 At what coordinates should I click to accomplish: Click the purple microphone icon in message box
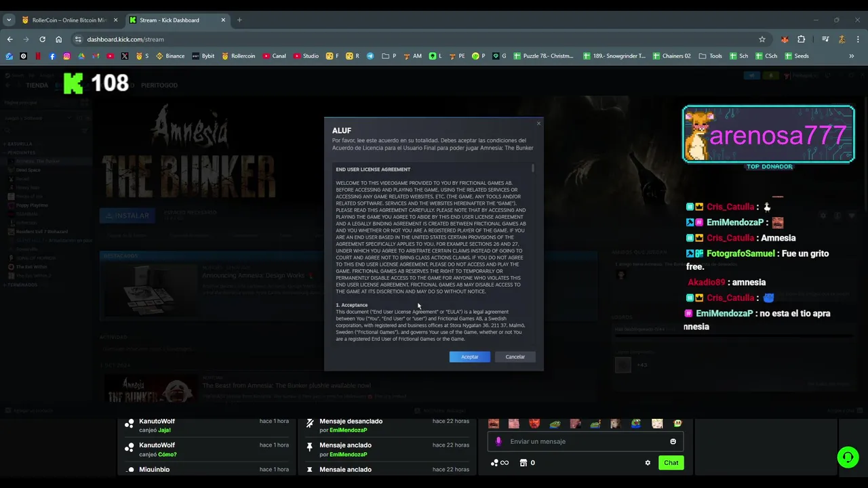[498, 441]
